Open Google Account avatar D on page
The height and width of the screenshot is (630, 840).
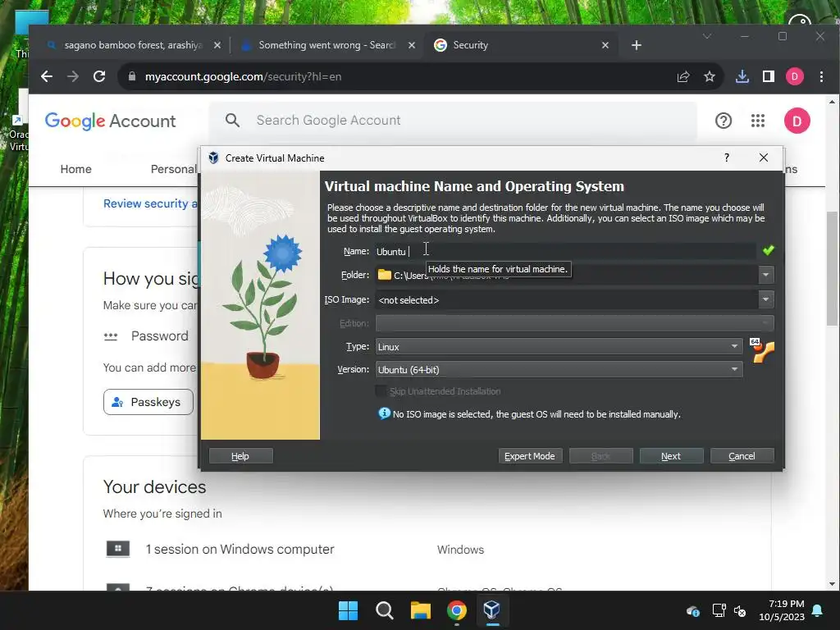tap(797, 121)
